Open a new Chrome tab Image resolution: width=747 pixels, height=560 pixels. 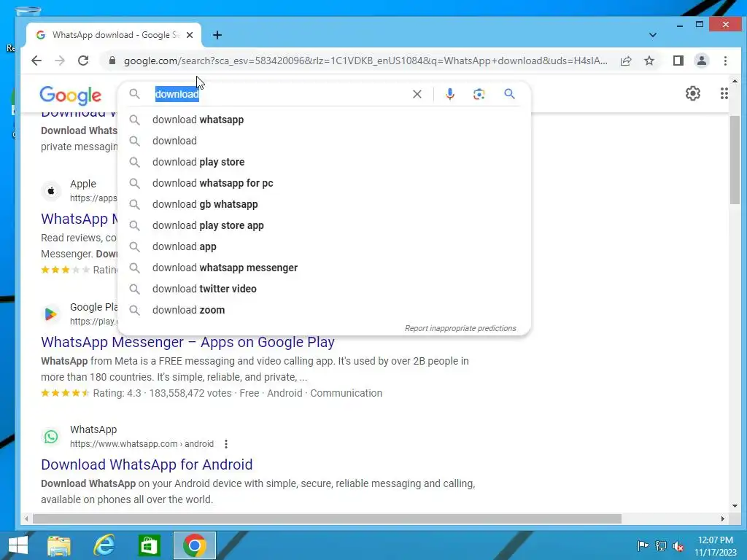point(217,35)
